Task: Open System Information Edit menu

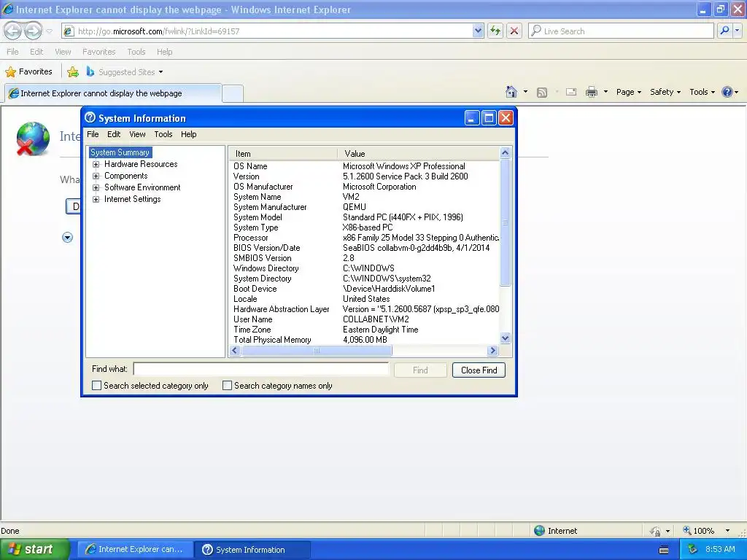Action: point(113,134)
